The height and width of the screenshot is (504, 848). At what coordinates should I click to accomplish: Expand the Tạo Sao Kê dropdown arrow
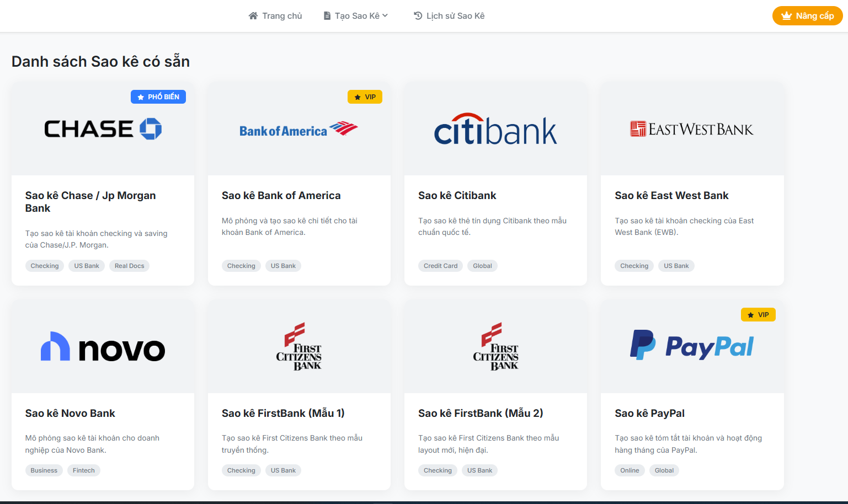point(385,15)
